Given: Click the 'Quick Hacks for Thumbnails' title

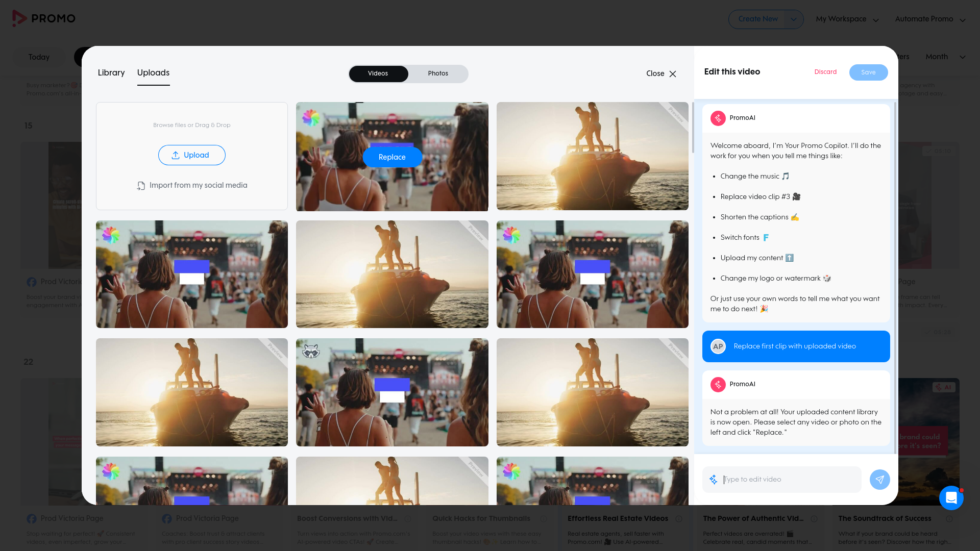Looking at the screenshot, I should (481, 518).
